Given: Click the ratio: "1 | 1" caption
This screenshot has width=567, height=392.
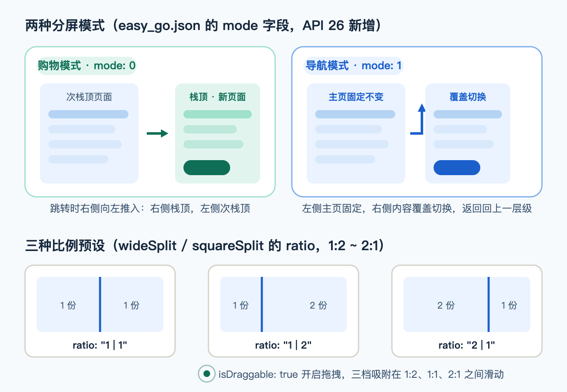Looking at the screenshot, I should point(100,345).
